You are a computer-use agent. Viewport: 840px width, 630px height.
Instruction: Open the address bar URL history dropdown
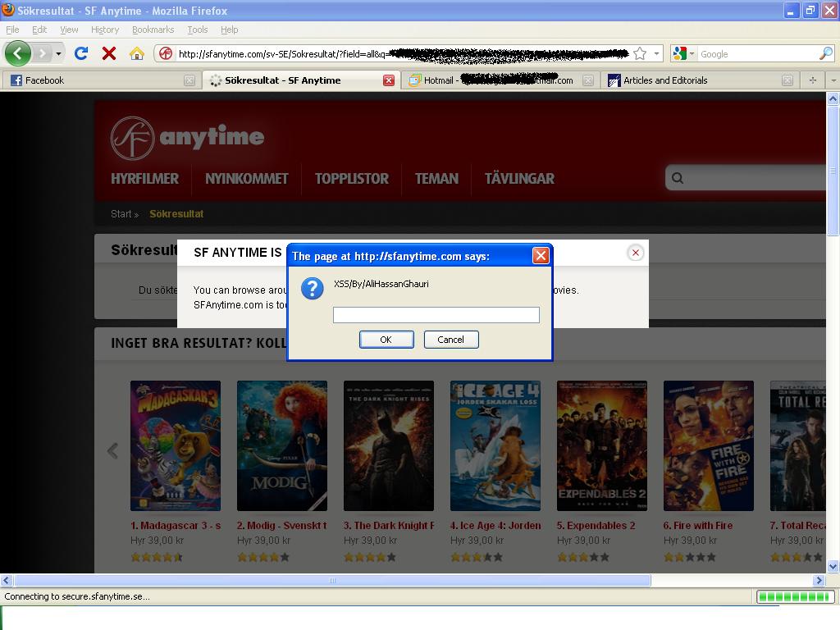656,53
